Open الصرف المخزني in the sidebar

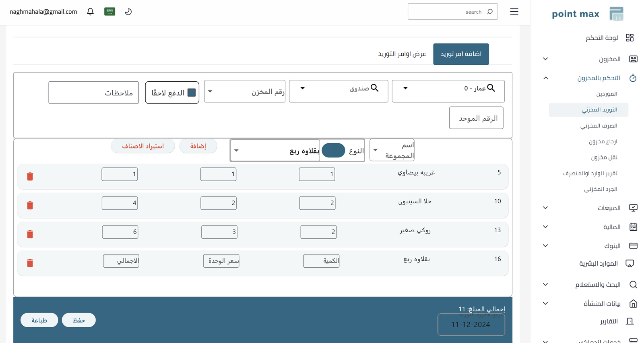pyautogui.click(x=599, y=126)
